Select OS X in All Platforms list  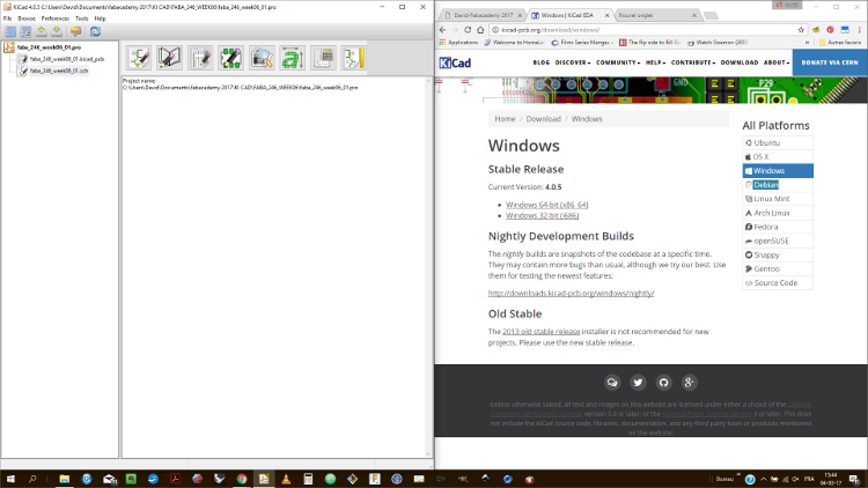pos(778,157)
